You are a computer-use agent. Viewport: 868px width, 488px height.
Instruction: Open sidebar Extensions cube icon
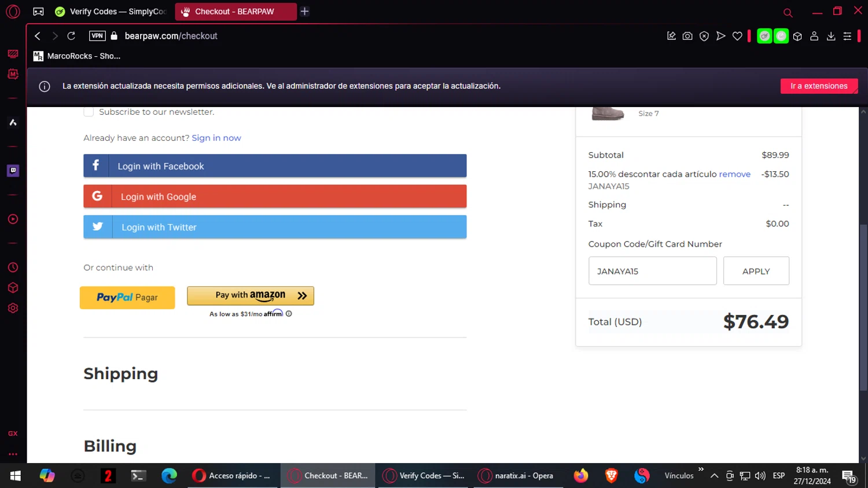13,288
